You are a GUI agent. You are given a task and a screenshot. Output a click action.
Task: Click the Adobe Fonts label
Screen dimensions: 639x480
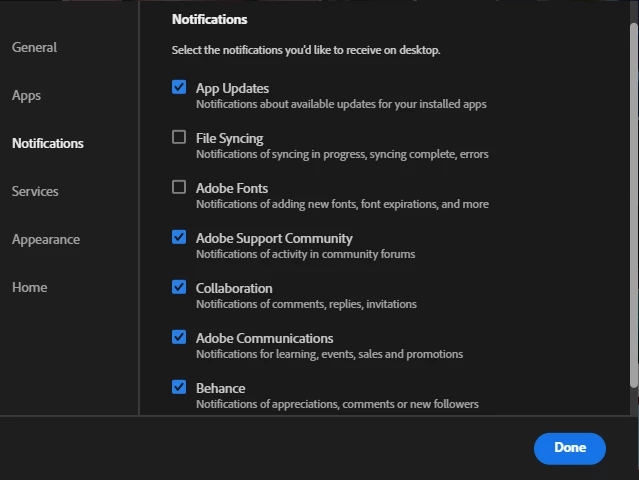point(232,188)
